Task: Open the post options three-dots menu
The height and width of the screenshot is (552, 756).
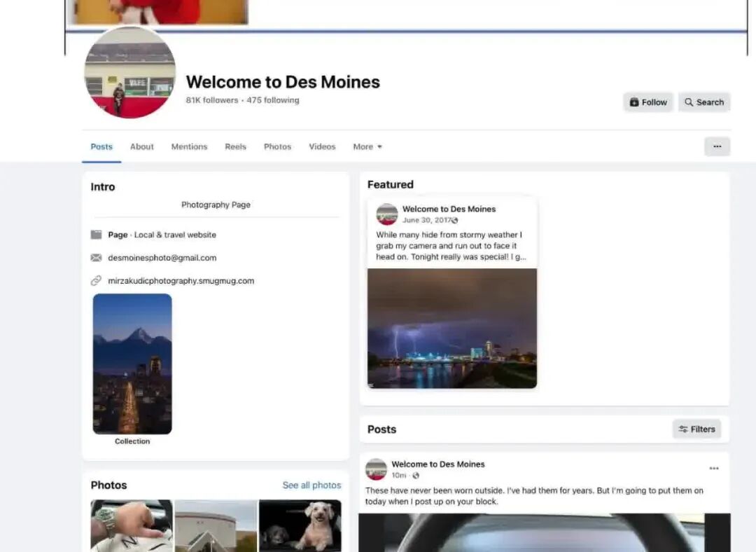Action: (x=713, y=469)
